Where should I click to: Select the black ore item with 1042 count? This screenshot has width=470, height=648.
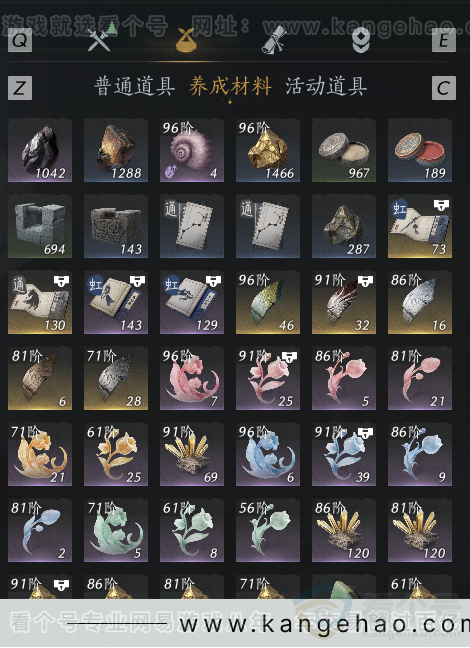(40, 150)
